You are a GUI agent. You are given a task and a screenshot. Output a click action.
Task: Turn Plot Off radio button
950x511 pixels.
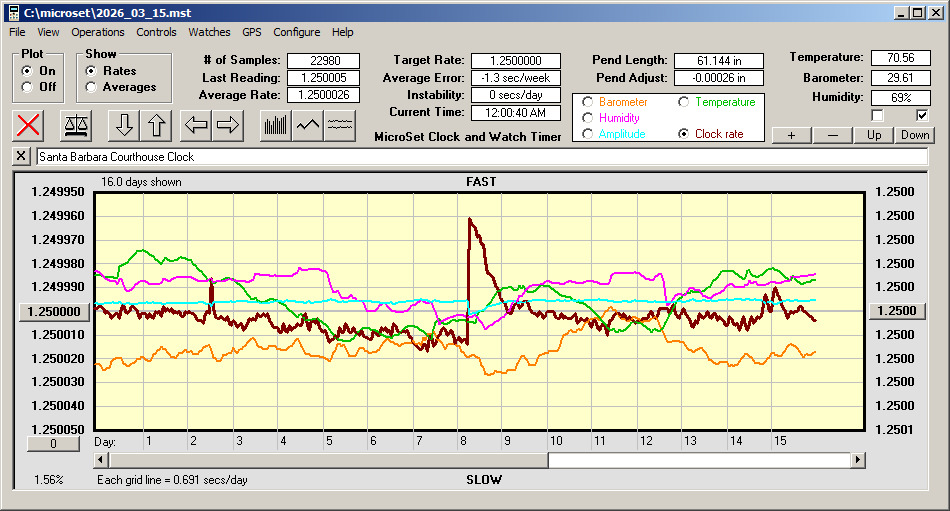(27, 87)
